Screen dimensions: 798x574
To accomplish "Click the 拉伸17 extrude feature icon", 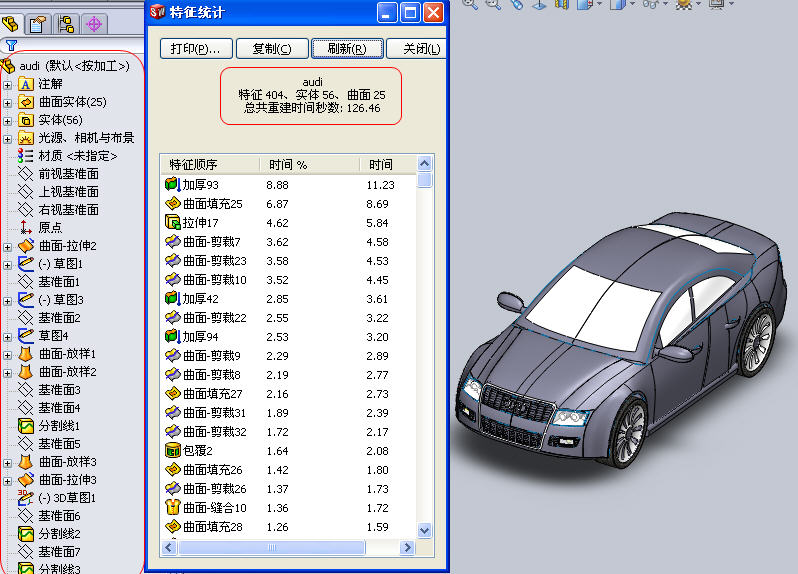I will click(173, 222).
